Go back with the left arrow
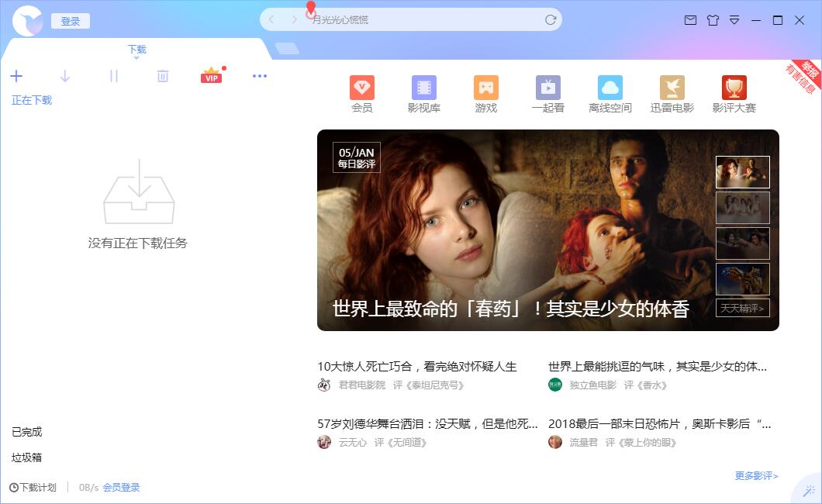822x504 pixels. pos(271,20)
